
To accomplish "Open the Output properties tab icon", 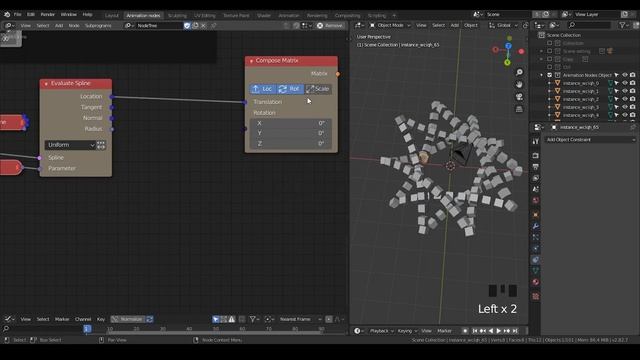I will [x=536, y=167].
